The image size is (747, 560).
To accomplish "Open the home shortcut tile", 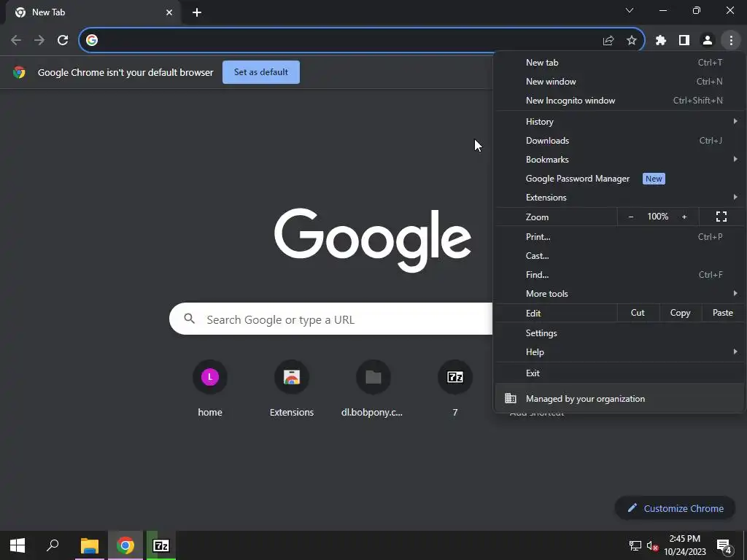I will tap(210, 389).
